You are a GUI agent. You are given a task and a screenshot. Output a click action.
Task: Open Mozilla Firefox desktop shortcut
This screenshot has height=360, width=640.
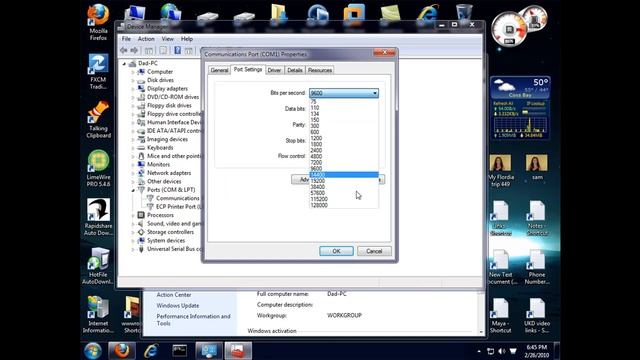[98, 22]
